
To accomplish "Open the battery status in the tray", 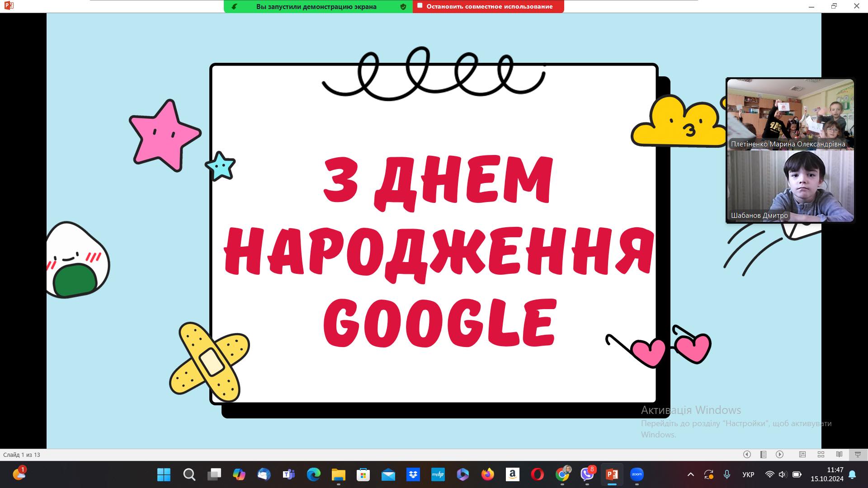I will point(797,474).
